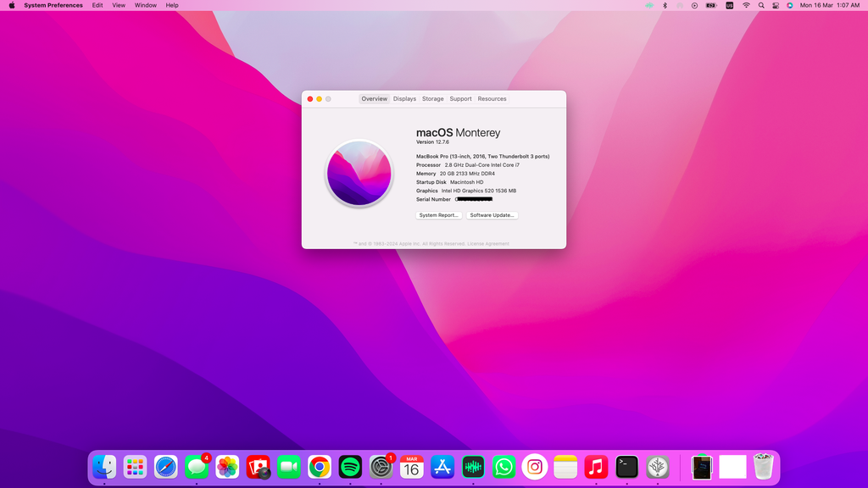The height and width of the screenshot is (488, 868).
Task: Open the Edit menu
Action: point(97,5)
